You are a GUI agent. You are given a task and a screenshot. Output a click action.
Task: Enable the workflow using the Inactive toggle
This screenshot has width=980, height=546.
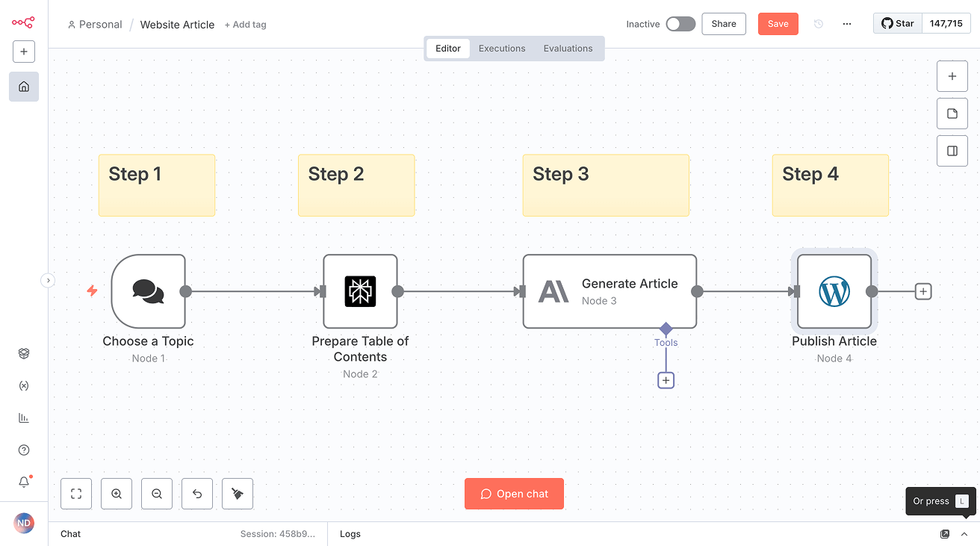tap(680, 24)
